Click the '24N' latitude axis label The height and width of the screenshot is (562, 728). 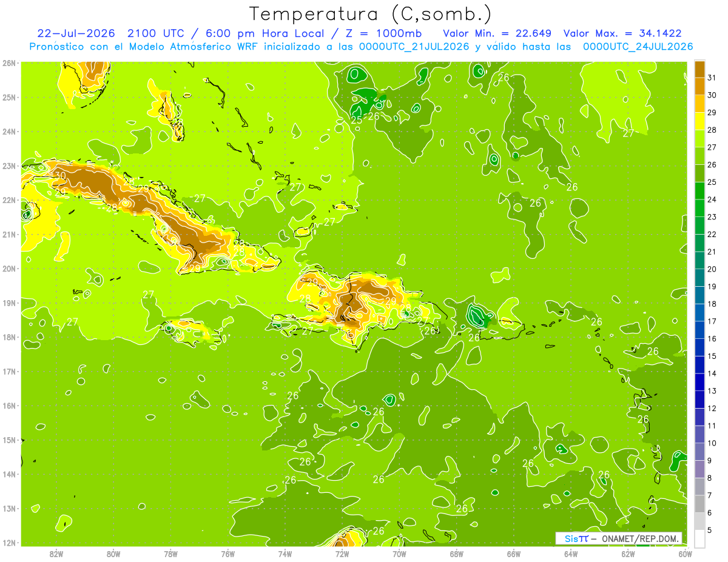[x=9, y=132]
